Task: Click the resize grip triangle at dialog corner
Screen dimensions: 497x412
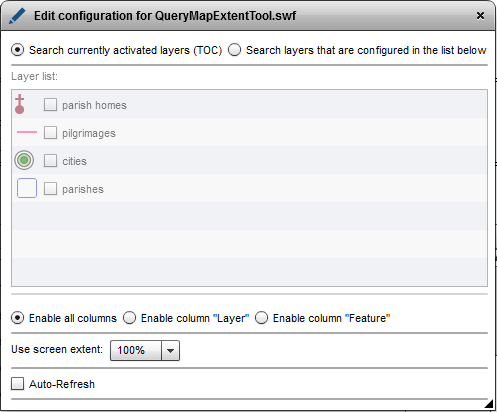Action: click(x=489, y=404)
